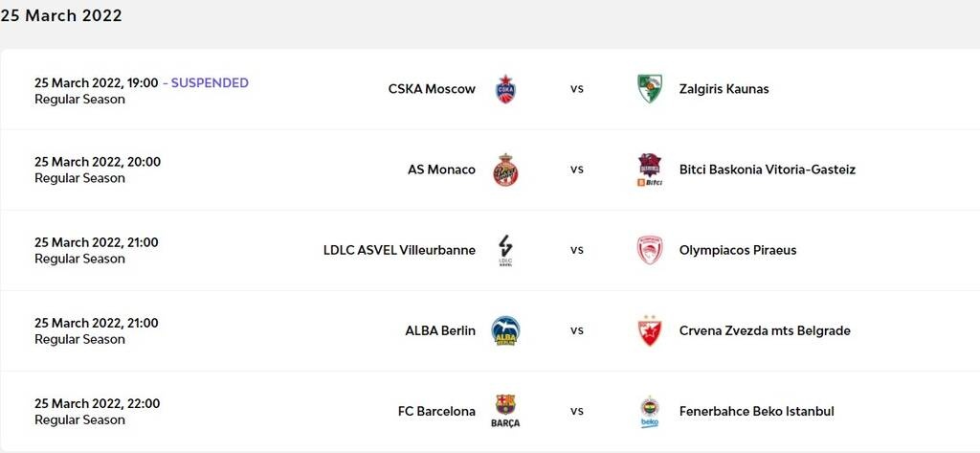Select the AS Monaco team name

tap(441, 170)
